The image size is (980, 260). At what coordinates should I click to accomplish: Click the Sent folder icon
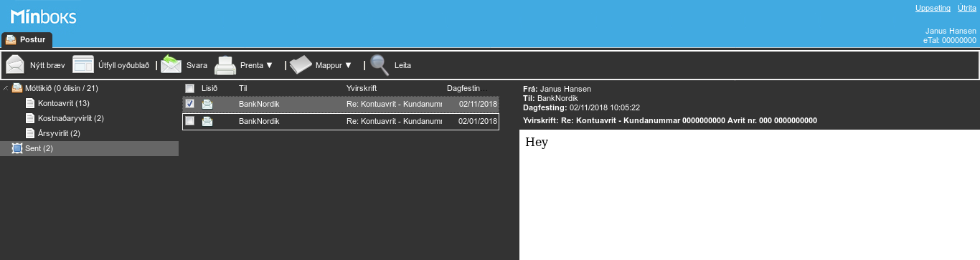(17, 148)
